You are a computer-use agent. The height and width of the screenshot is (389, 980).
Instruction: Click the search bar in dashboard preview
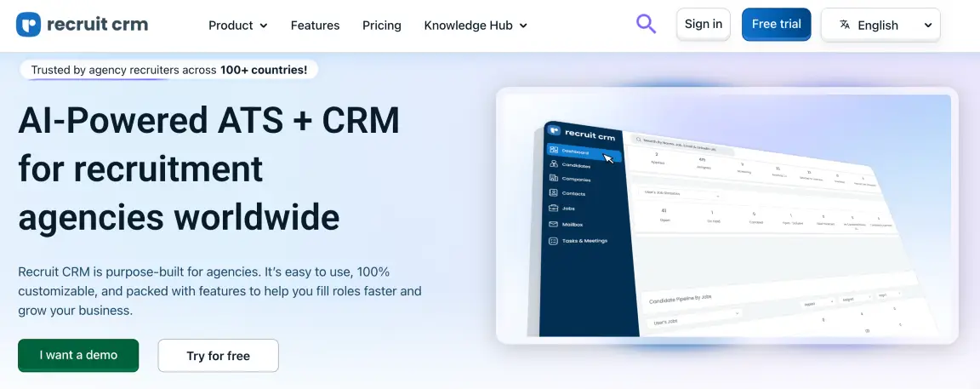pyautogui.click(x=681, y=146)
